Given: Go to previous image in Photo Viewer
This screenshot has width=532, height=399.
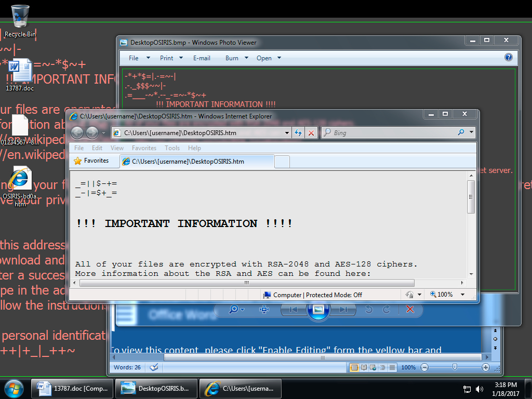Looking at the screenshot, I should [294, 310].
